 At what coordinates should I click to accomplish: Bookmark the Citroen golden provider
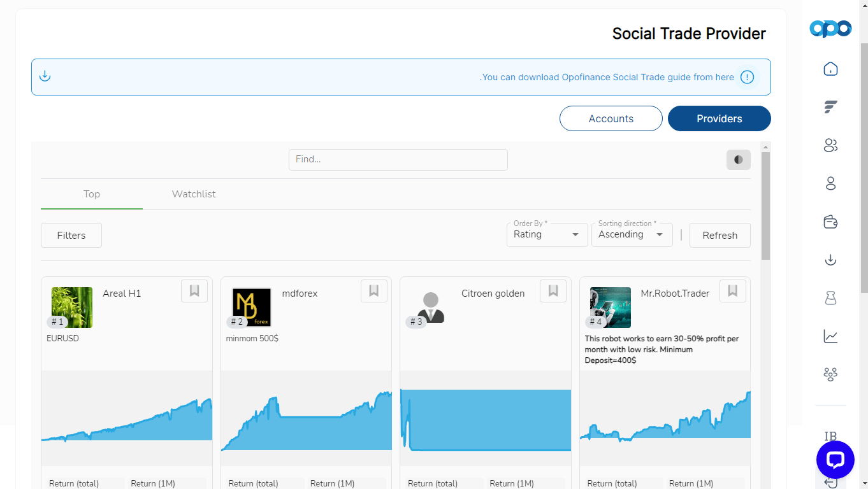pyautogui.click(x=553, y=291)
